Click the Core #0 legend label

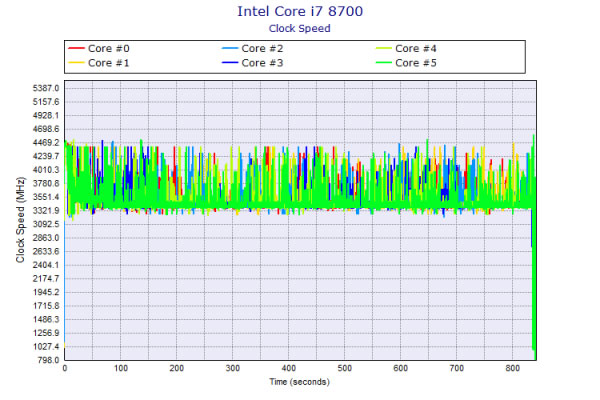click(x=109, y=49)
